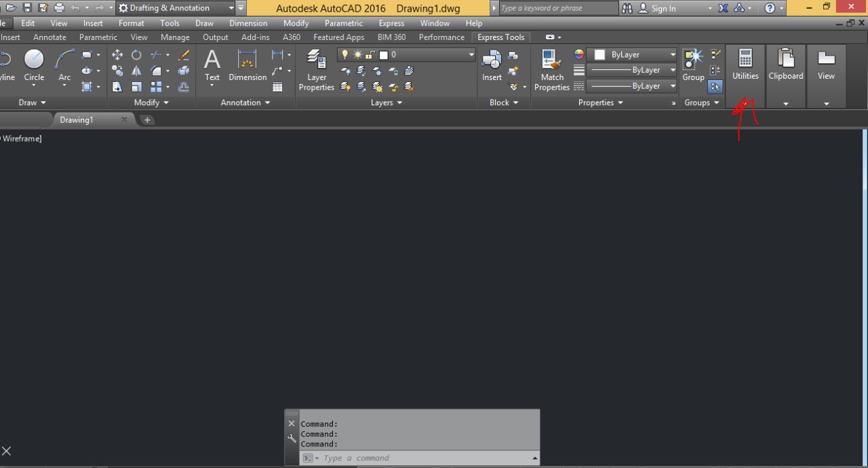Expand the Block panel dropdown
This screenshot has height=468, width=868.
click(504, 102)
